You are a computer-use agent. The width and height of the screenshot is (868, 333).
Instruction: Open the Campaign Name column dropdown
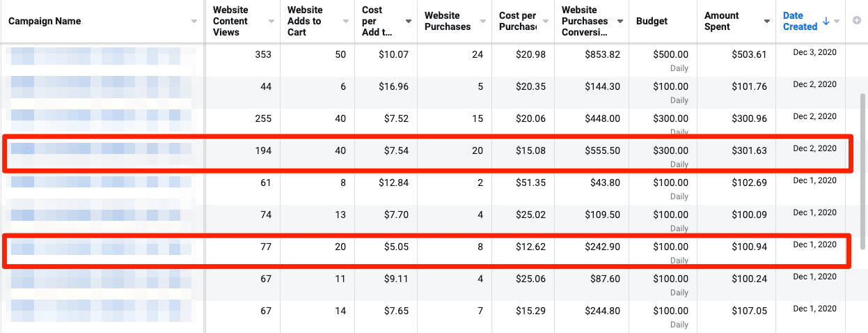194,22
